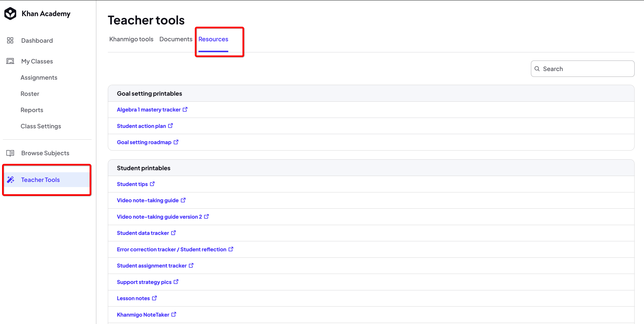The height and width of the screenshot is (324, 644).
Task: Open the Goal setting roadmap link
Action: 144,142
